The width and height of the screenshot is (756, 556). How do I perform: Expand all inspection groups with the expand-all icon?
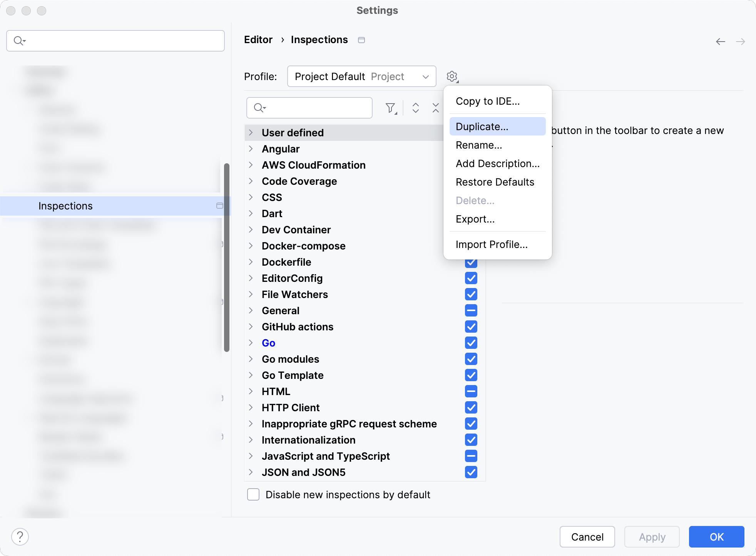416,108
